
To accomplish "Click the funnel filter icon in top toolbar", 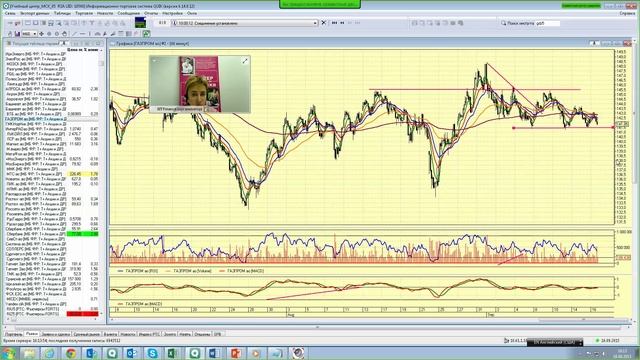I will (91, 23).
